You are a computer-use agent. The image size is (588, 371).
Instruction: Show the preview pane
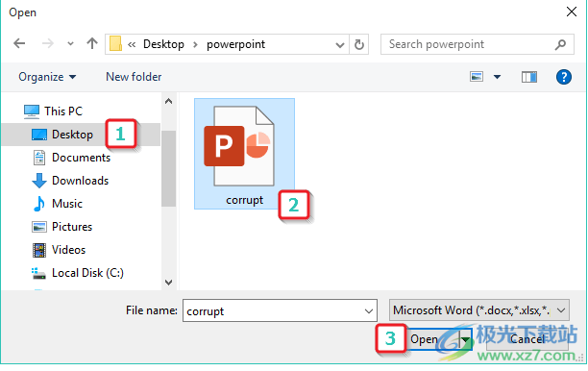(529, 77)
